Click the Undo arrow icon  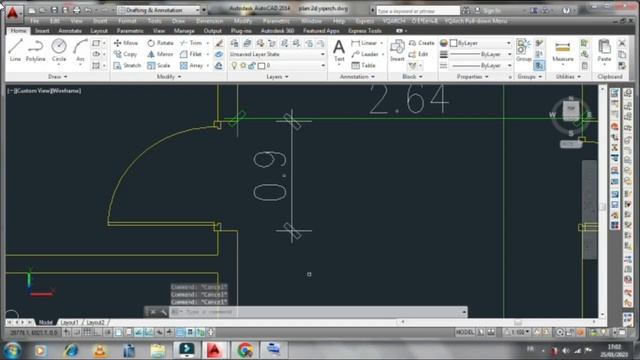point(88,10)
